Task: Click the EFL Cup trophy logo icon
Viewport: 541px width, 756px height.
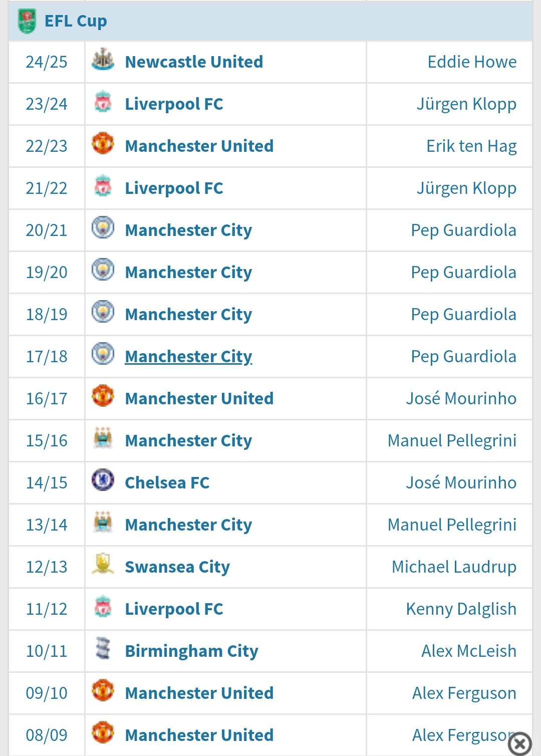Action: [x=27, y=21]
